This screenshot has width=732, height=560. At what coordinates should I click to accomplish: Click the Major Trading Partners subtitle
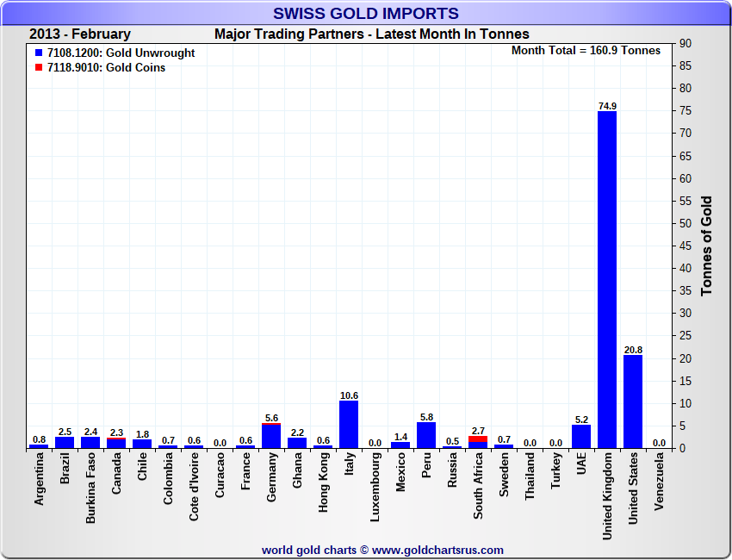click(371, 34)
